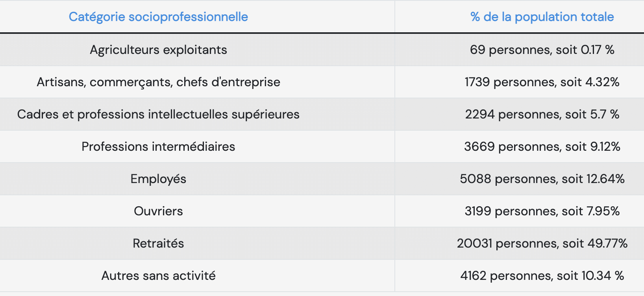Select the Cadres et professions intellectuelles supérieures cell
The image size is (644, 296).
(158, 114)
